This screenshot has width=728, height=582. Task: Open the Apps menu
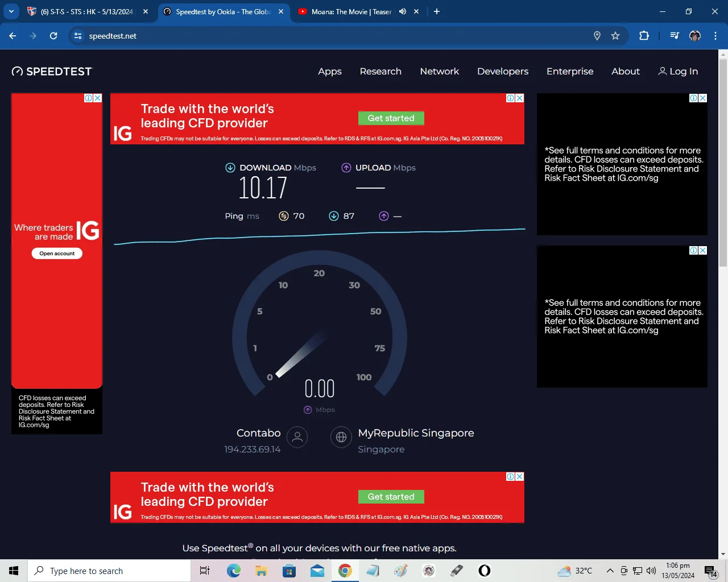pos(330,71)
